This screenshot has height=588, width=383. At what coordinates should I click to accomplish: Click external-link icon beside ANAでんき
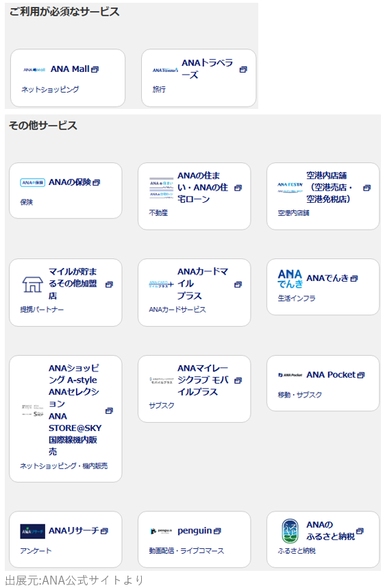354,278
